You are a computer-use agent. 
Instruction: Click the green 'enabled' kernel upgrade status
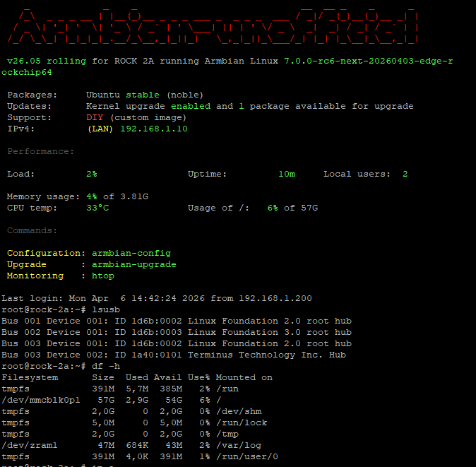(x=191, y=106)
